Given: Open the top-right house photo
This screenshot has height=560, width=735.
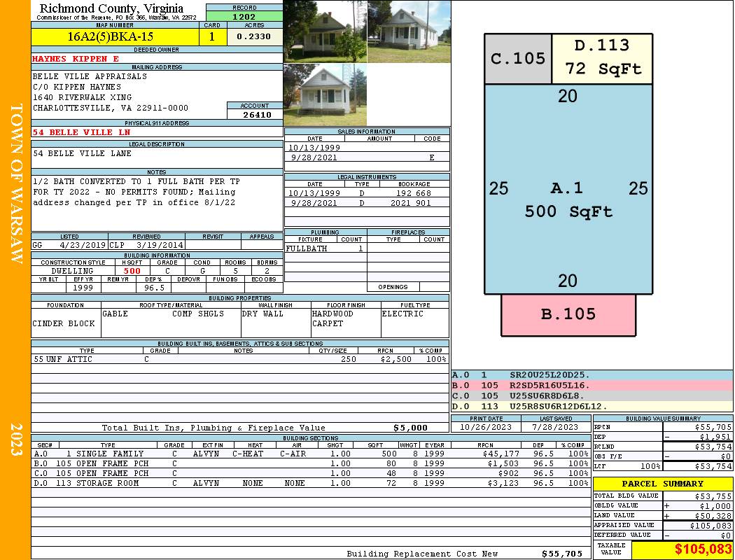Looking at the screenshot, I should coord(409,31).
